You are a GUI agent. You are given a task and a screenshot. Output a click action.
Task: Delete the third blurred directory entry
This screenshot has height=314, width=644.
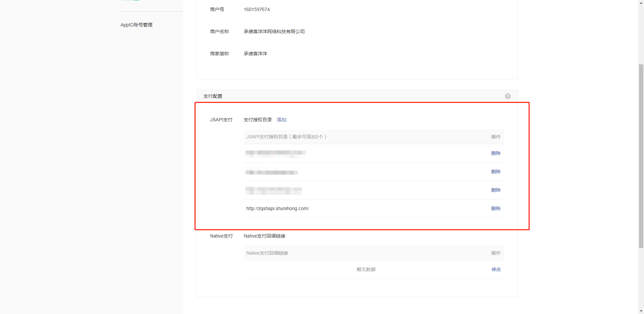point(496,190)
